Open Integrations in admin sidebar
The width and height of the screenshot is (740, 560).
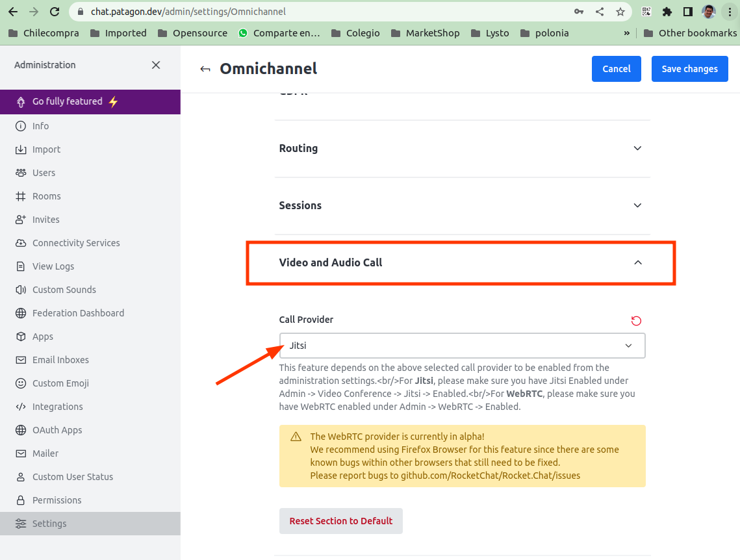pyautogui.click(x=58, y=407)
